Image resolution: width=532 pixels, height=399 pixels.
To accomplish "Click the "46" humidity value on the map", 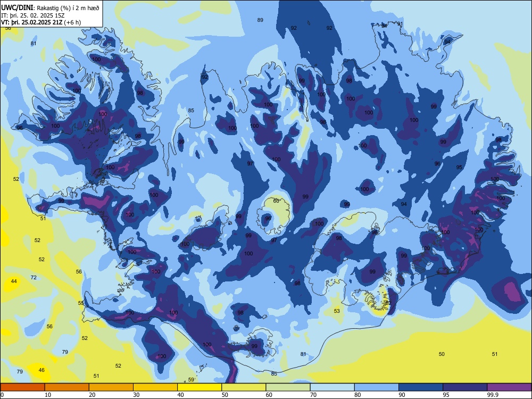I will pyautogui.click(x=41, y=370).
